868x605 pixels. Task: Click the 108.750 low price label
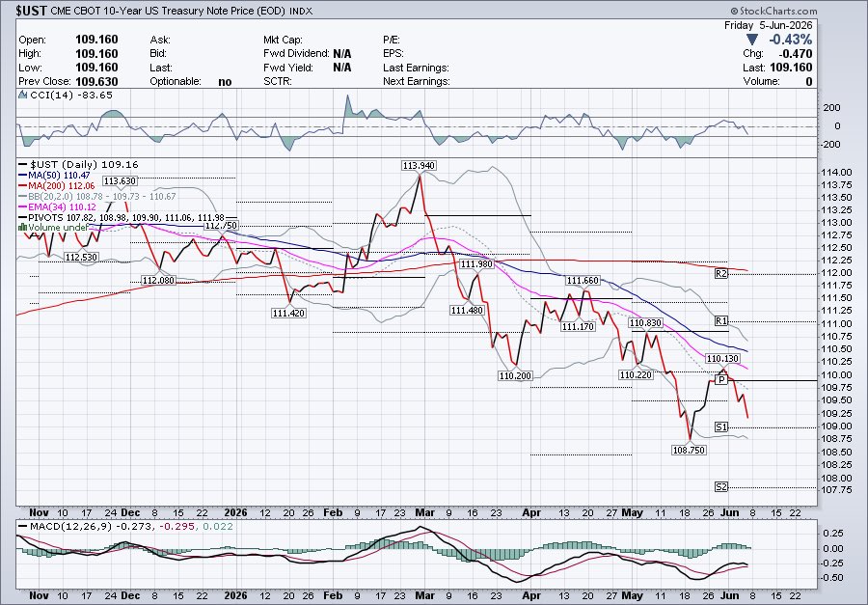tap(688, 450)
